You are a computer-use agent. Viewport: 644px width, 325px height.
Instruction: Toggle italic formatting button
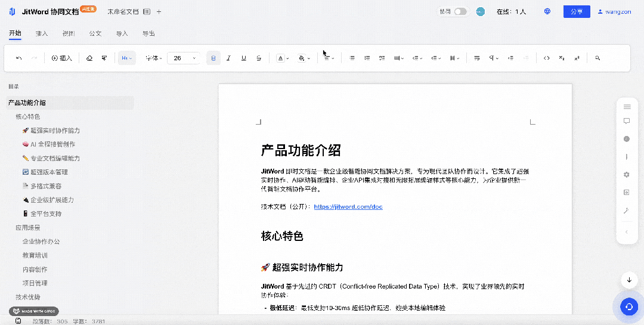228,58
